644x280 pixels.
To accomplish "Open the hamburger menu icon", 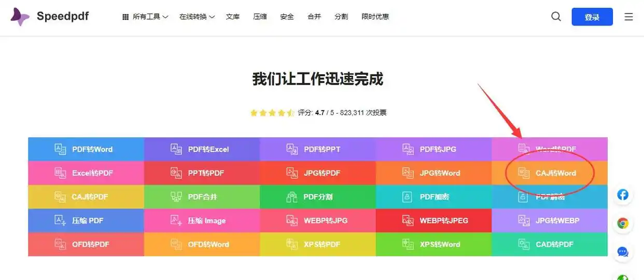I will 628,17.
